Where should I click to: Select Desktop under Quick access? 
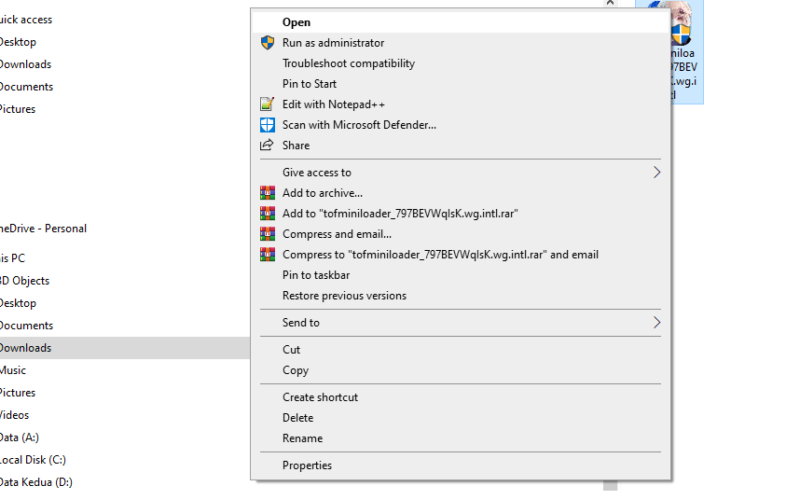pyautogui.click(x=18, y=42)
